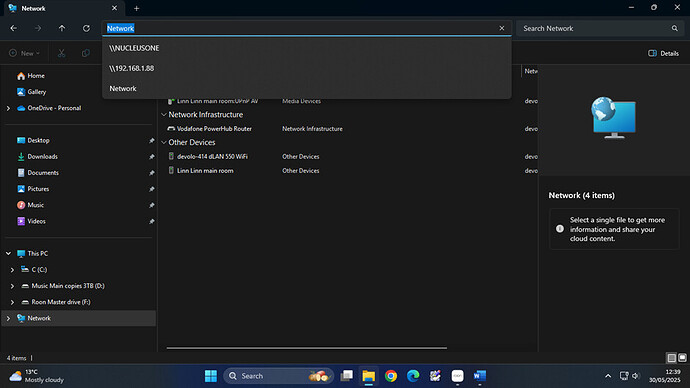Open File Explorer from the taskbar

point(369,376)
